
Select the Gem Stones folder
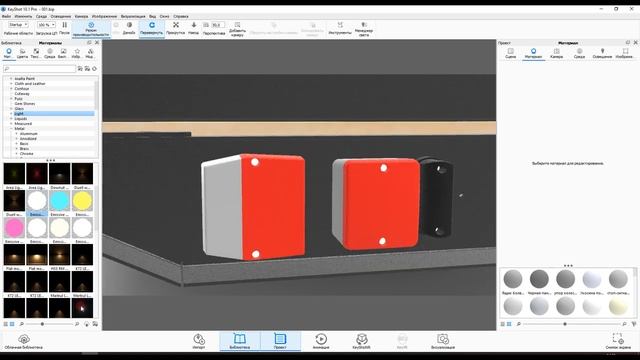click(x=24, y=104)
